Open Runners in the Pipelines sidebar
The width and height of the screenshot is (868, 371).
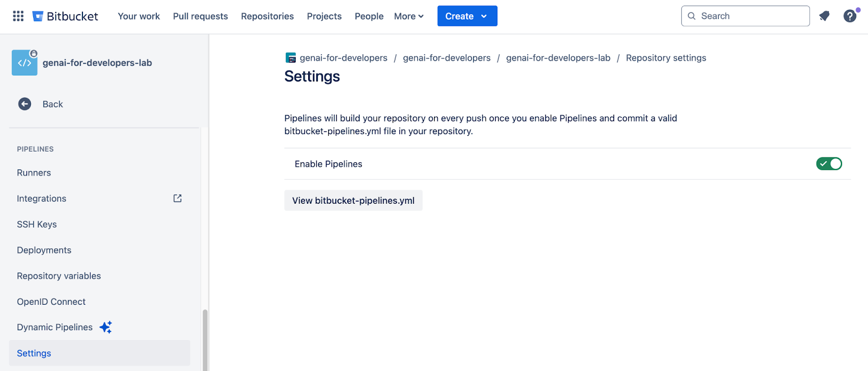(34, 173)
